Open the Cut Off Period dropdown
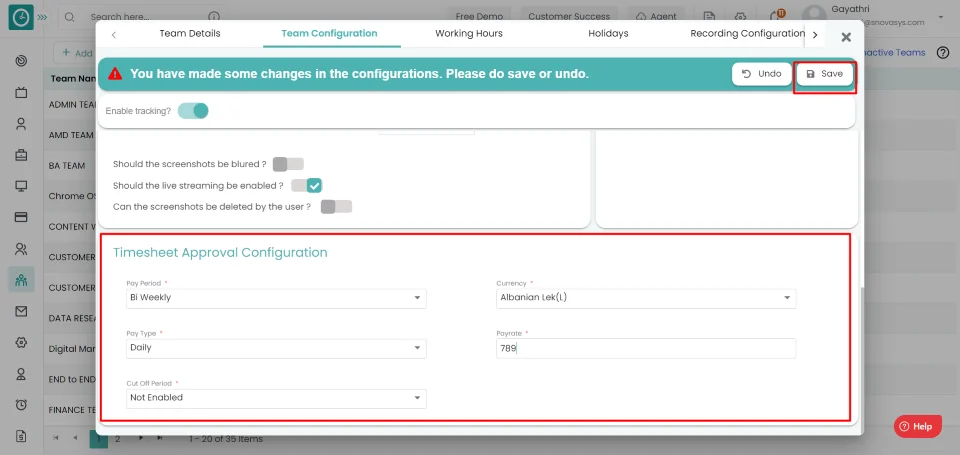The height and width of the screenshot is (455, 960). point(276,398)
